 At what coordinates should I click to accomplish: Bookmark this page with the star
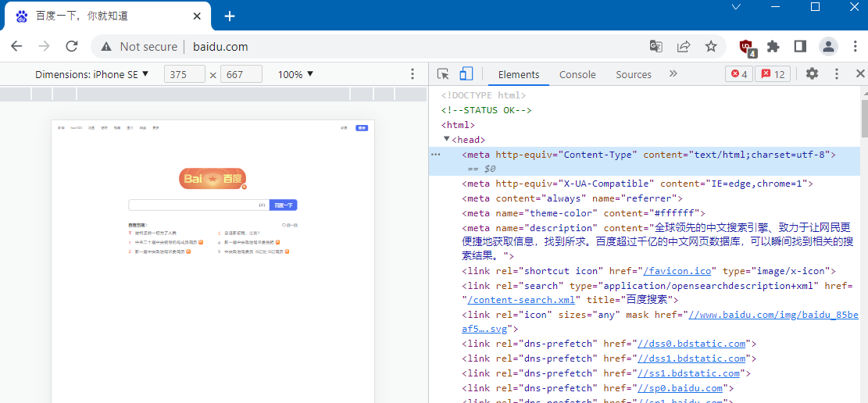pos(711,47)
